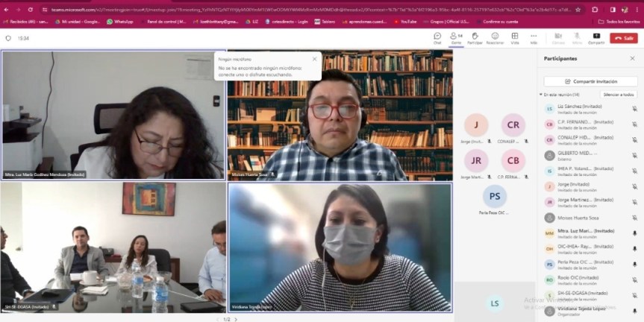Raise hand with Participar icon
Image resolution: width=644 pixels, height=322 pixels.
click(x=475, y=37)
